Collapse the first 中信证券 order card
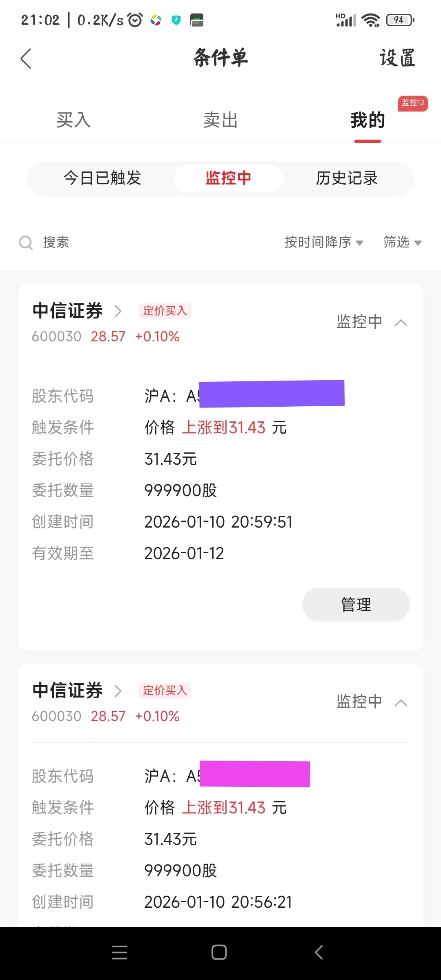The image size is (441, 980). pos(401,323)
